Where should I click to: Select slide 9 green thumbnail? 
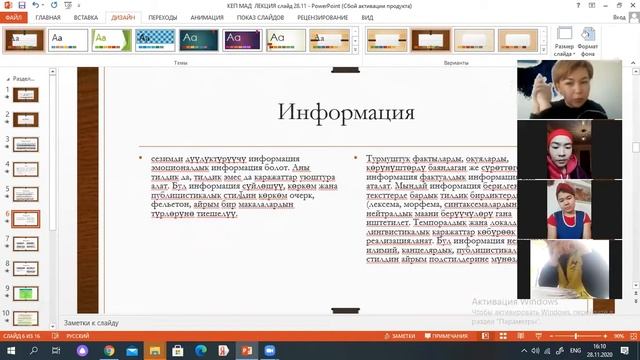(26, 293)
